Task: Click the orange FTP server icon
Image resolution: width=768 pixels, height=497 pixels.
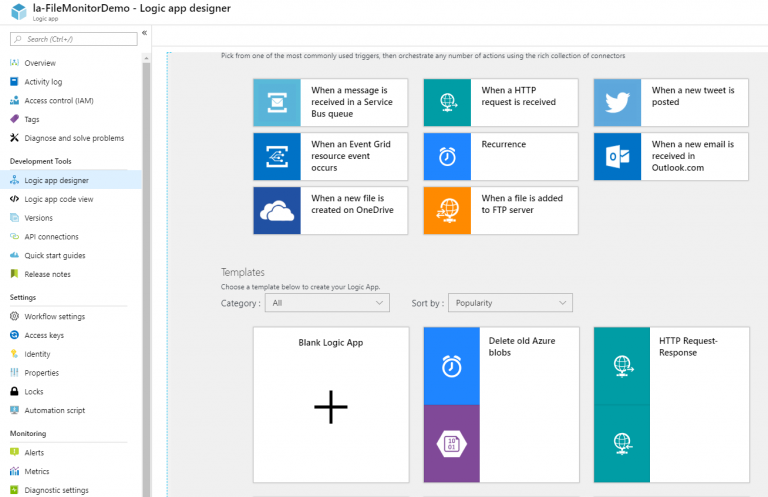Action: (x=447, y=211)
